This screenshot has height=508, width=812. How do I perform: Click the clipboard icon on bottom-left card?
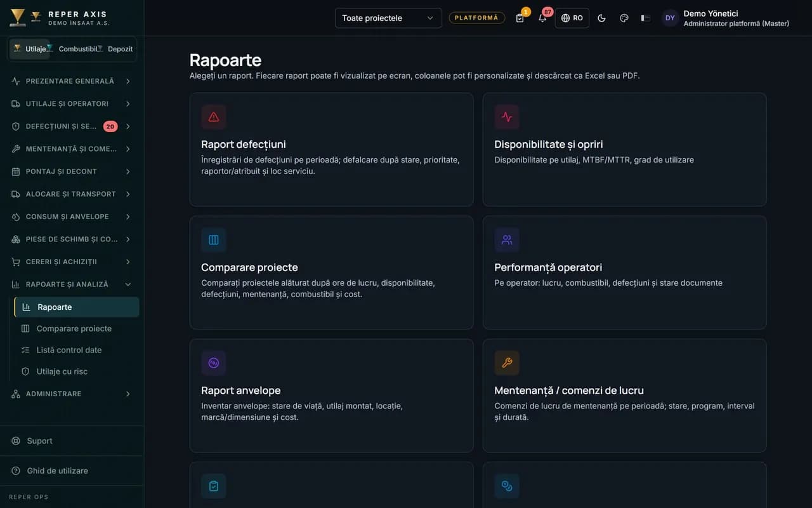coord(214,486)
